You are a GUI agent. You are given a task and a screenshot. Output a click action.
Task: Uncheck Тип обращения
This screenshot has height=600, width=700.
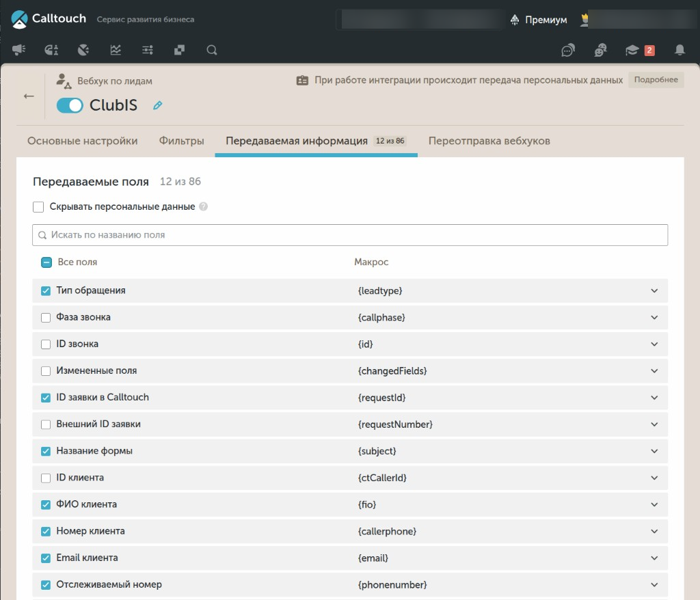46,290
